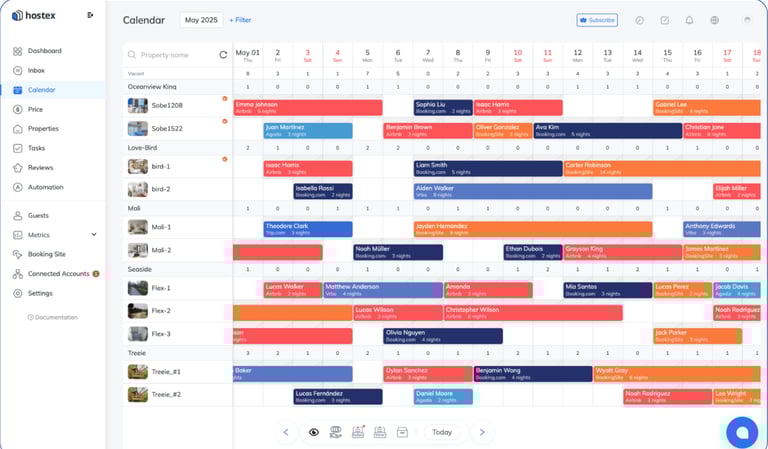Toggle the eye visibility icon in bottom toolbar
768x449 pixels.
[x=314, y=432]
